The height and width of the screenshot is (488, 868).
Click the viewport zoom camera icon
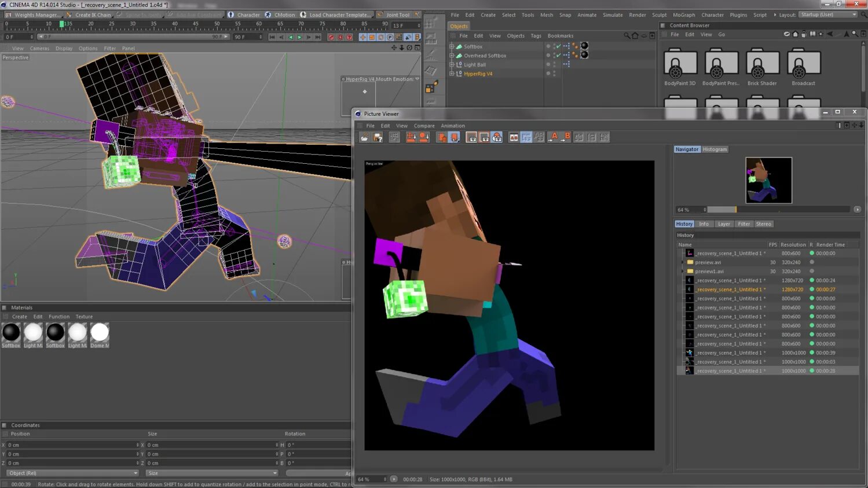tap(402, 48)
